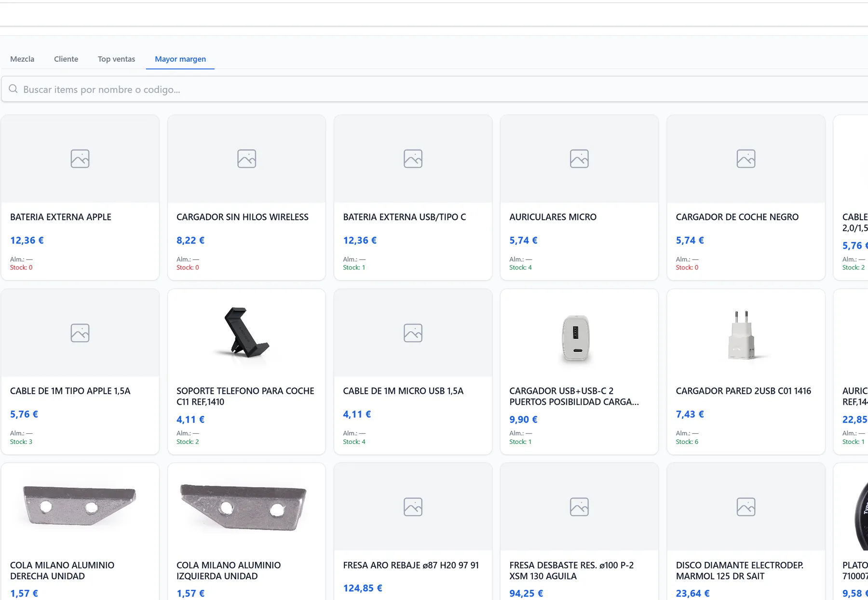The width and height of the screenshot is (868, 600).
Task: Open COLA MILANO ALUMINIO DERECHA photo
Action: [x=80, y=507]
